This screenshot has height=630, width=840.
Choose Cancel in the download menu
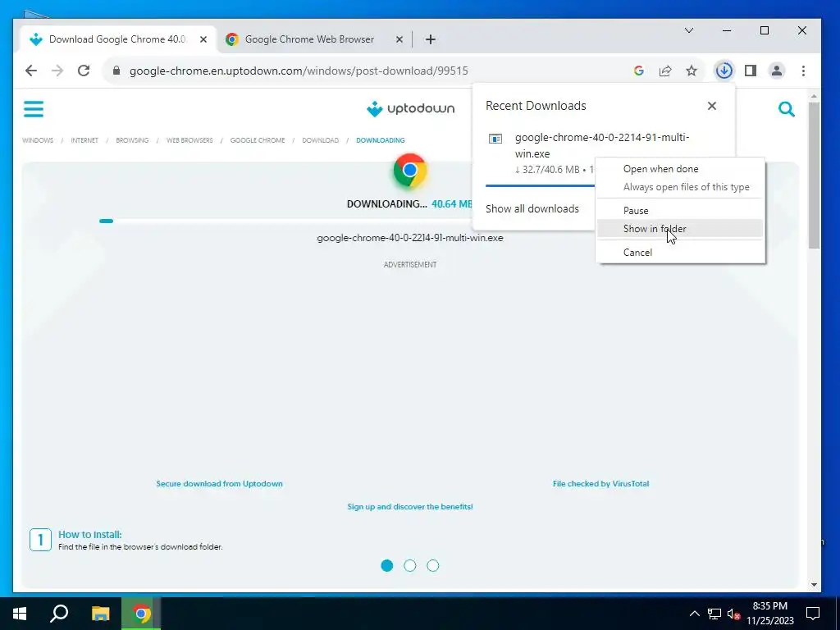680,253
